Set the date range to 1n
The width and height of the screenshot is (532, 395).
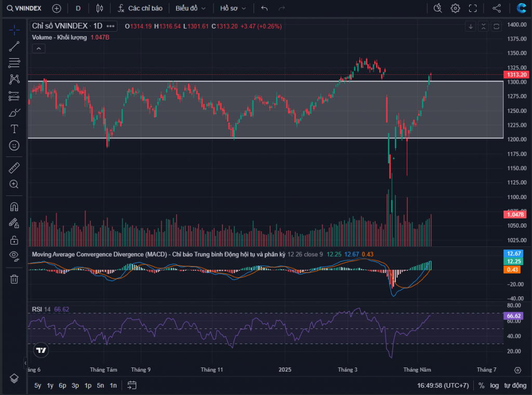(x=113, y=386)
